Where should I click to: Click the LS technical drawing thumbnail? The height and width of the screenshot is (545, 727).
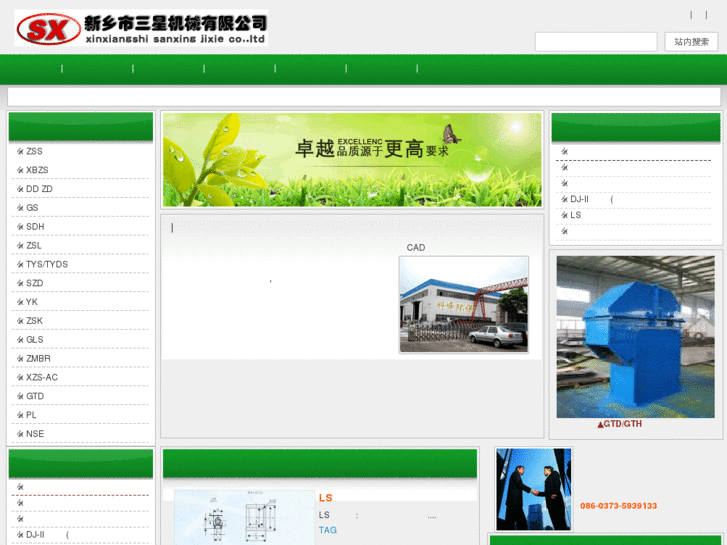244,518
